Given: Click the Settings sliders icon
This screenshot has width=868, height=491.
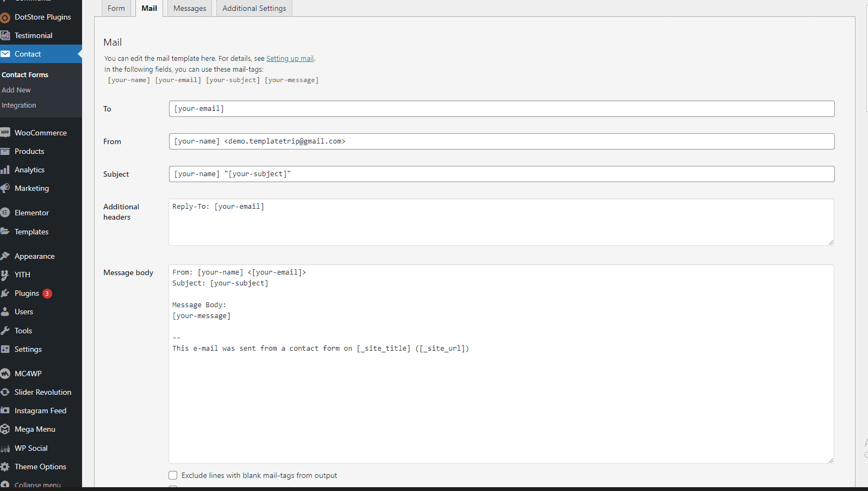Looking at the screenshot, I should point(5,349).
